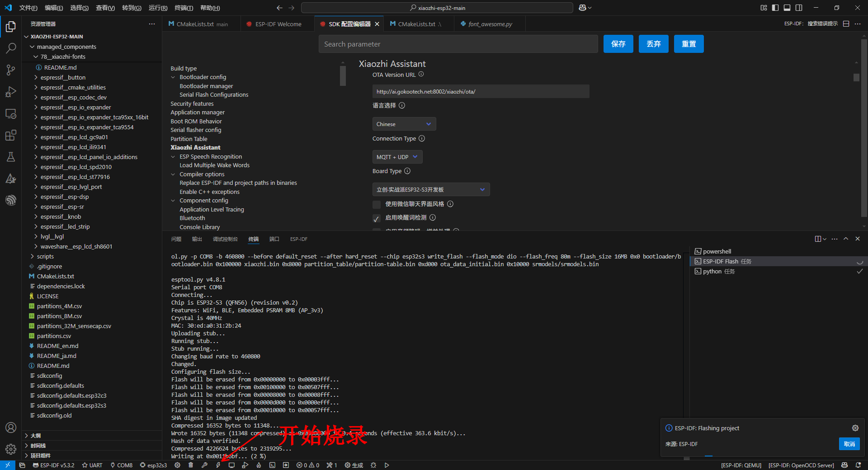Collapse the Bootloader config section
The height and width of the screenshot is (470, 868).
(173, 77)
